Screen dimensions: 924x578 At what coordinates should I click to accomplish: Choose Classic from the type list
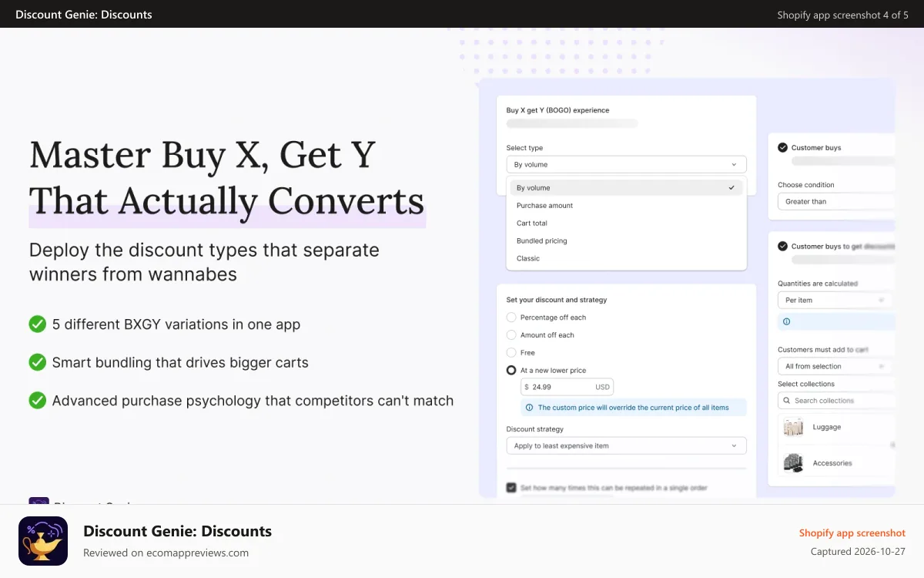pos(626,259)
